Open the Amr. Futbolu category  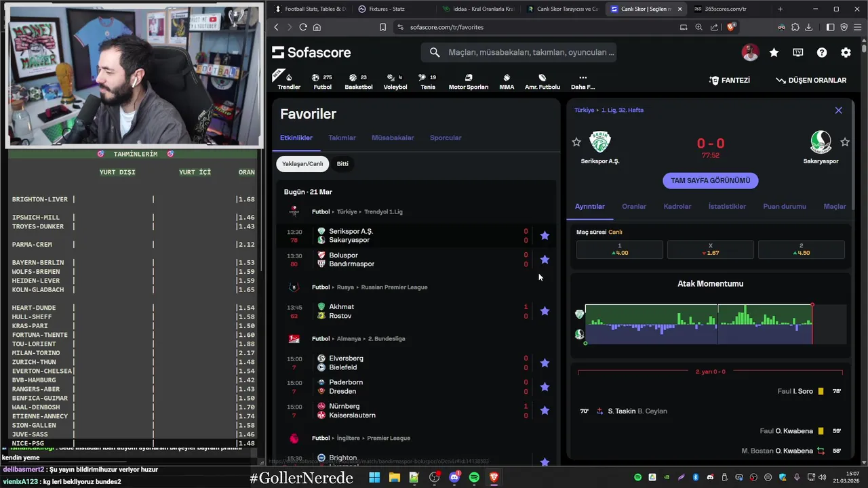pyautogui.click(x=542, y=81)
